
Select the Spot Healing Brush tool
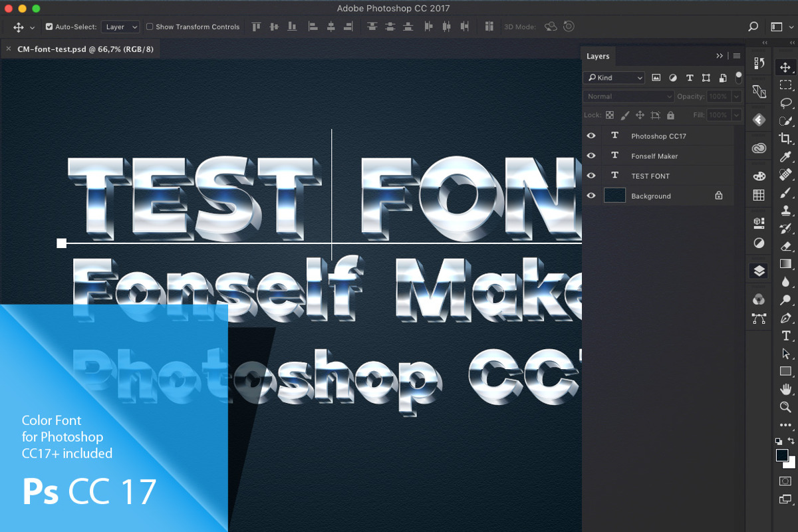[x=785, y=175]
